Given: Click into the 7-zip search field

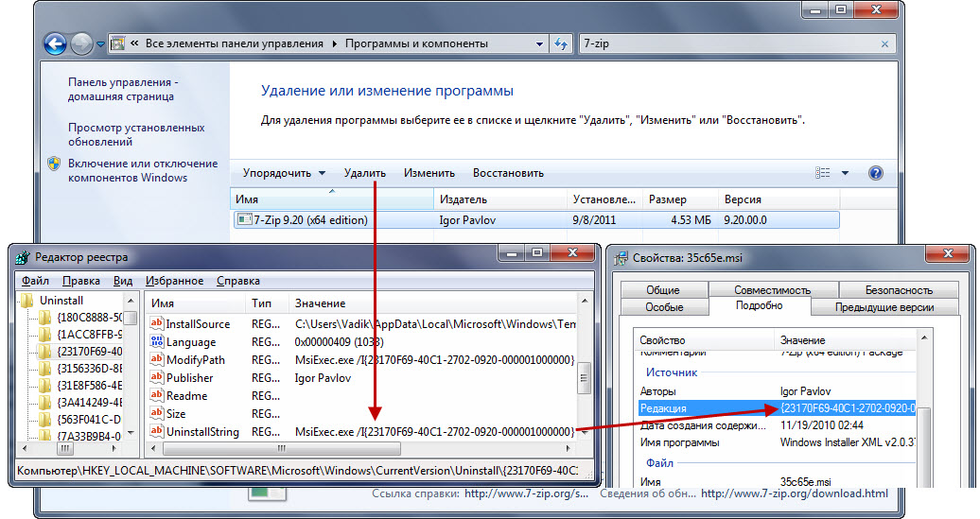Looking at the screenshot, I should pos(728,43).
